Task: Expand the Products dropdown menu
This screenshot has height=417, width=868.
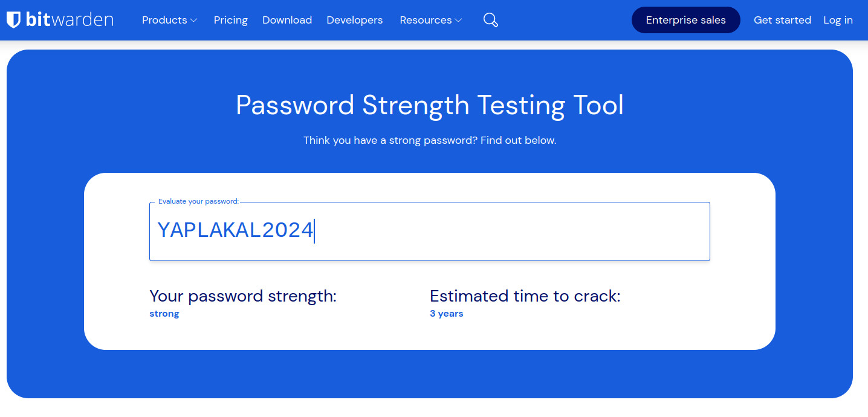Action: pos(169,20)
